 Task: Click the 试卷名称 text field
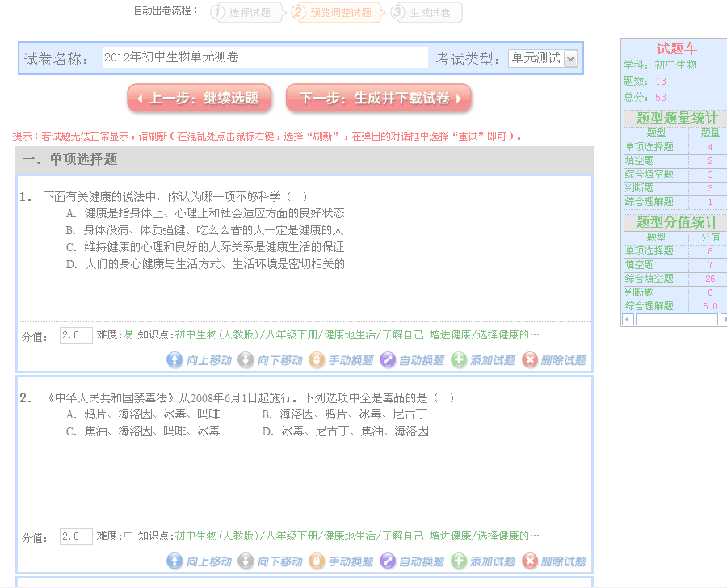(265, 58)
